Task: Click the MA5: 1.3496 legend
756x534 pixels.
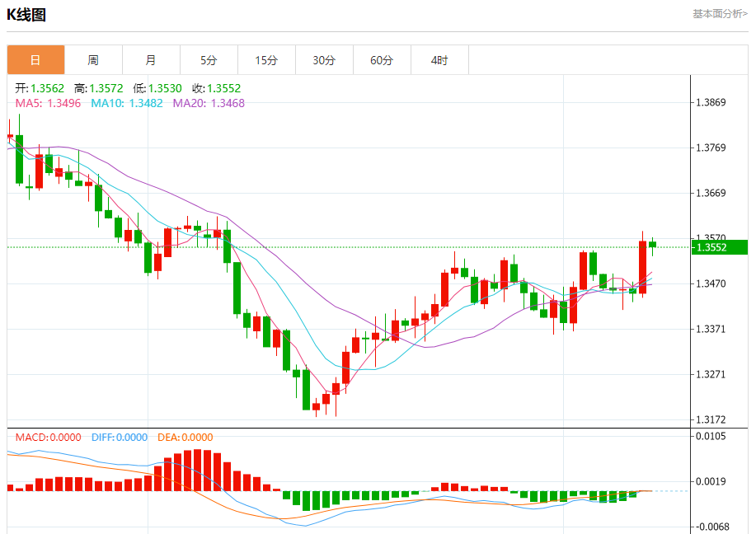Action: point(48,103)
